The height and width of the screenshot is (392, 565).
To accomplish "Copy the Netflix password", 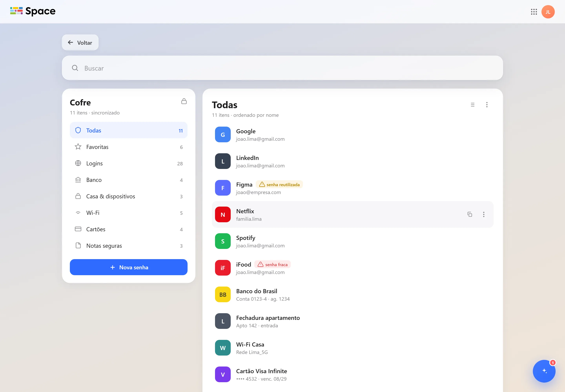I will pos(470,214).
